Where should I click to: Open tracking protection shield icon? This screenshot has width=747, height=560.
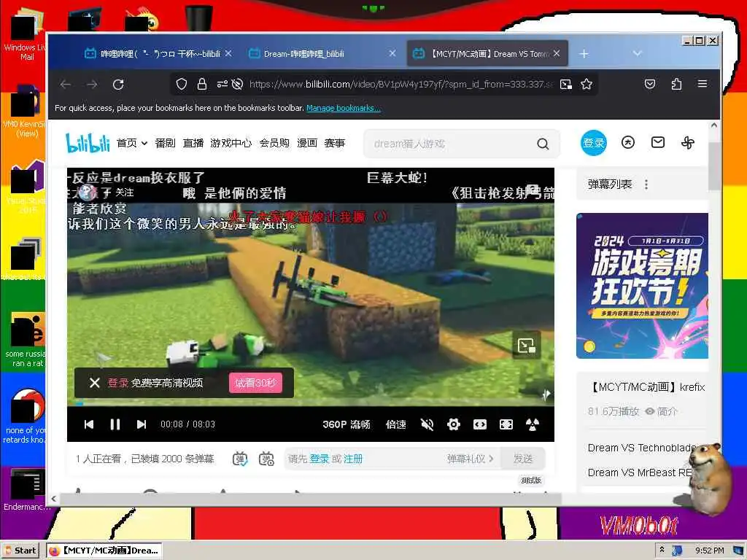click(x=182, y=85)
